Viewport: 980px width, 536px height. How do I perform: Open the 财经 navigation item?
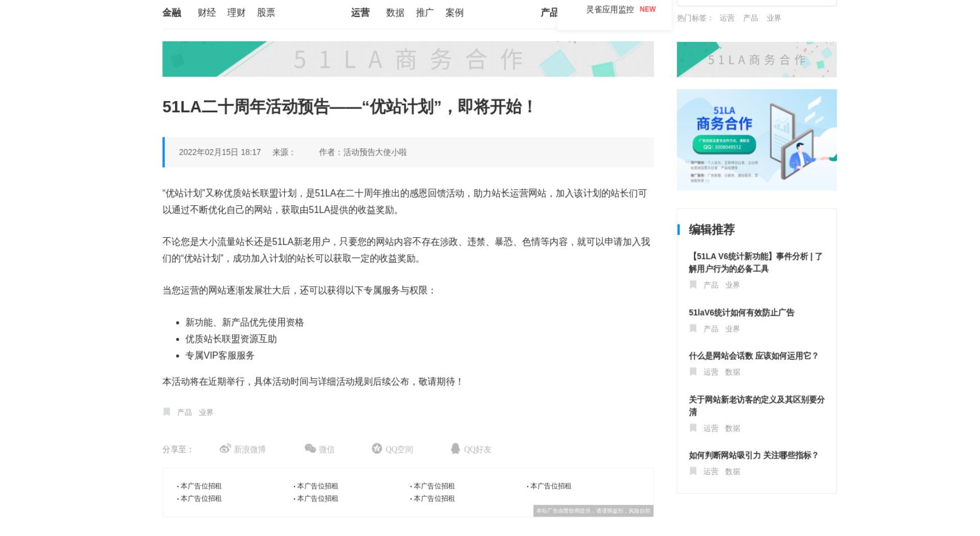point(207,13)
